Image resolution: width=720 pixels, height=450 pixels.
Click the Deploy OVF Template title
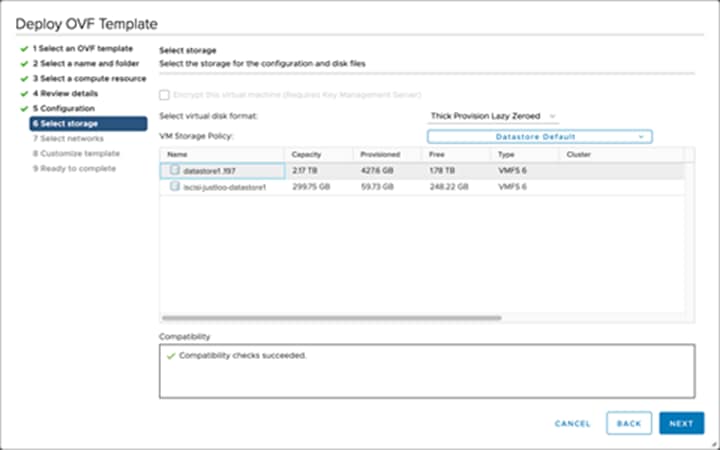coord(87,24)
